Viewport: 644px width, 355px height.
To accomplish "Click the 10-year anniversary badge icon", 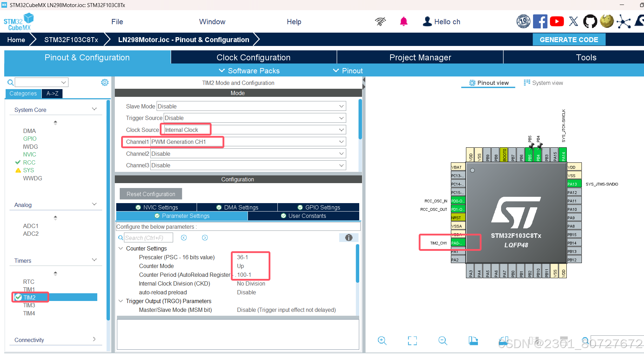I will pyautogui.click(x=523, y=21).
